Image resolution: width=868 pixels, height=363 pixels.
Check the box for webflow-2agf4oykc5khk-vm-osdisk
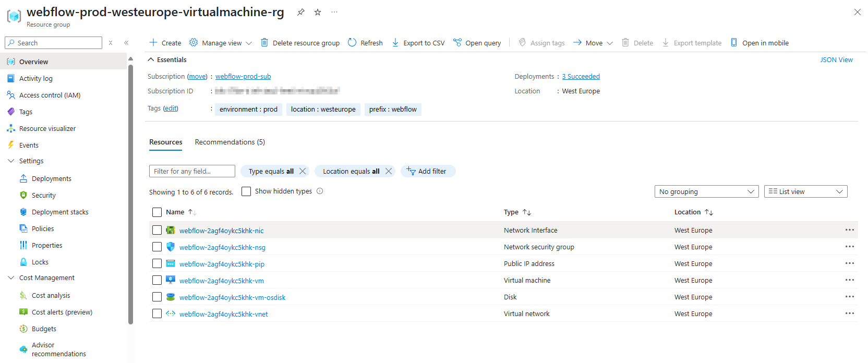157,297
